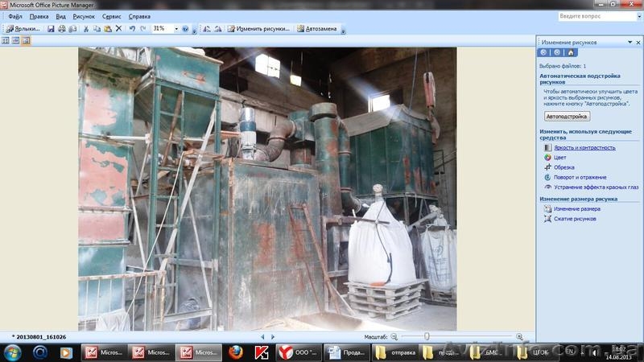Open the Сервис menu
644x362 pixels.
pos(113,16)
